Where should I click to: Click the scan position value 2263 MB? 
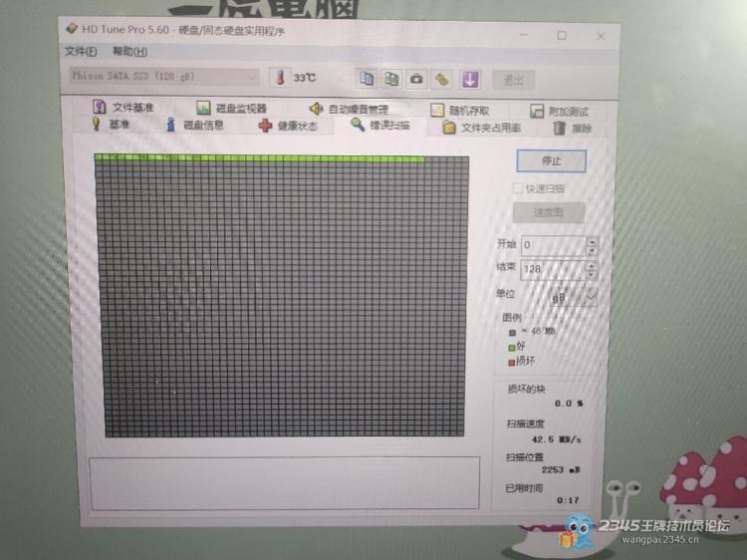coord(561,469)
